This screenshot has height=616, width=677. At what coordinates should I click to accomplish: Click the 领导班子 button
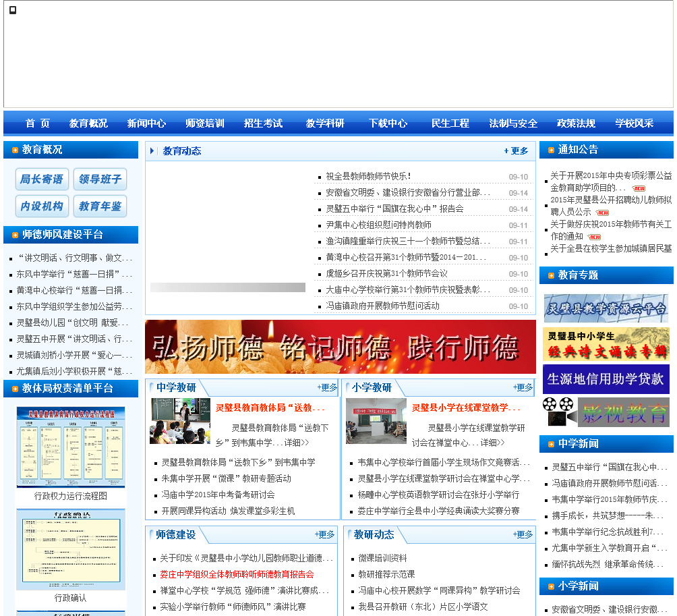pos(100,179)
